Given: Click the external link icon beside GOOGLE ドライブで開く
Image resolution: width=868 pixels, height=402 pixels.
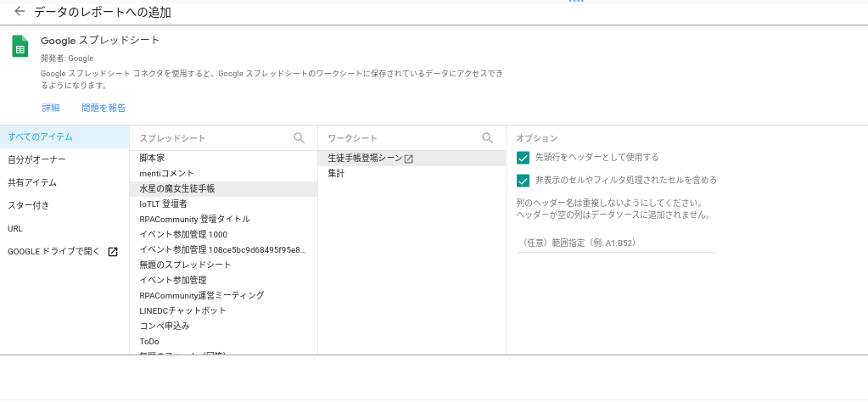Looking at the screenshot, I should (113, 252).
